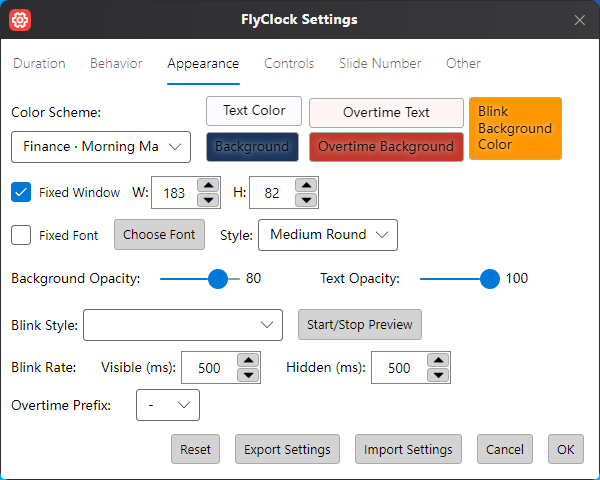Increase window height with up arrow

click(x=306, y=185)
